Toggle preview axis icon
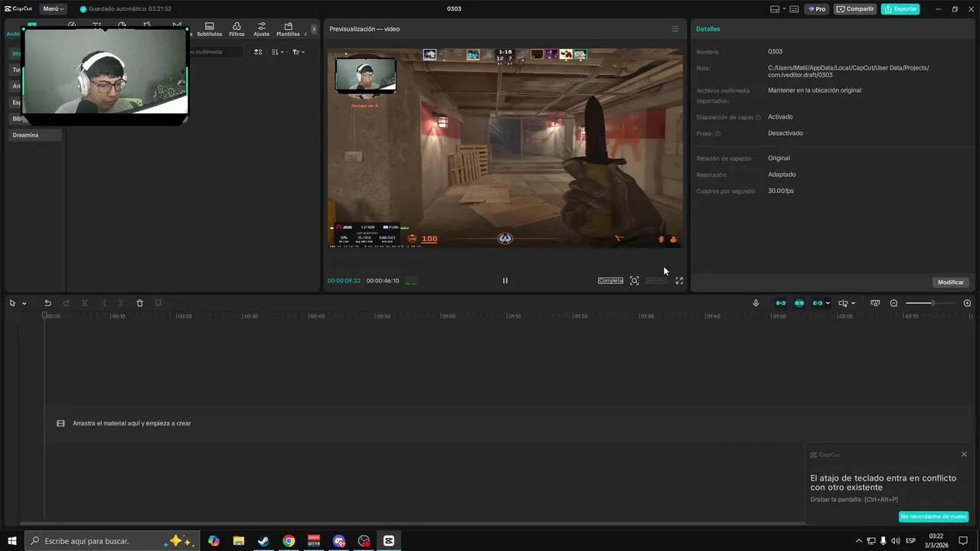 point(843,303)
